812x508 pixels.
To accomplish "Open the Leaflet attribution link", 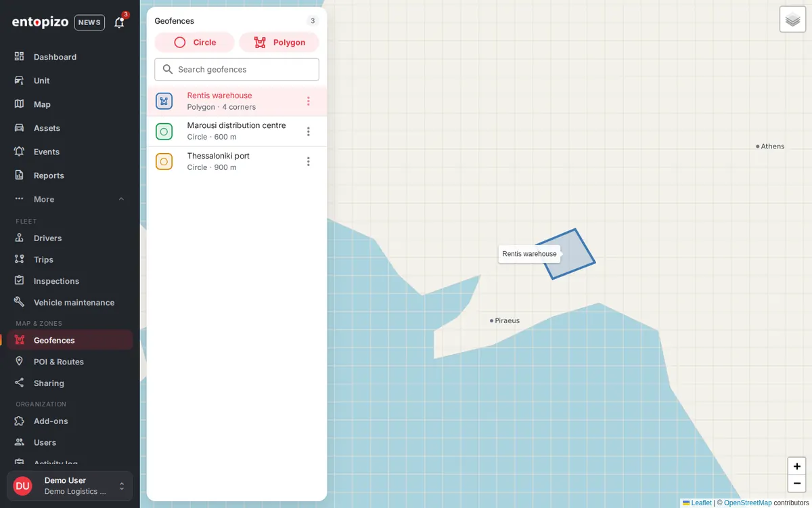I will coord(697,503).
